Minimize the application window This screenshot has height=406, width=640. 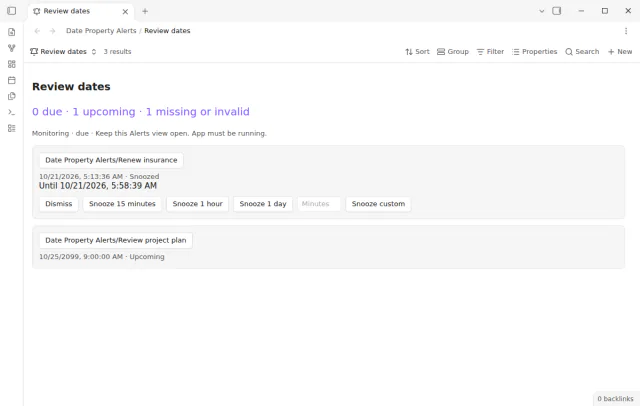(x=581, y=11)
